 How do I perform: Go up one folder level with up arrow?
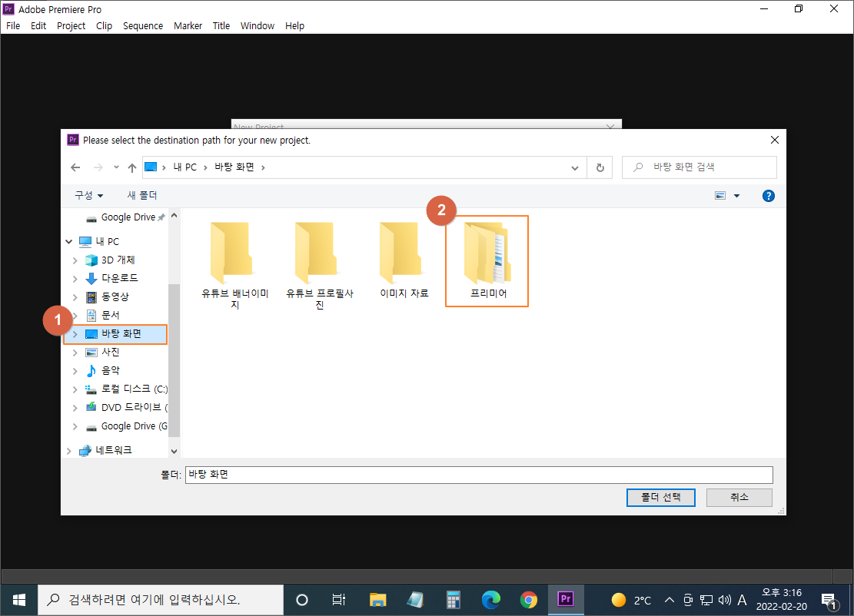[131, 167]
